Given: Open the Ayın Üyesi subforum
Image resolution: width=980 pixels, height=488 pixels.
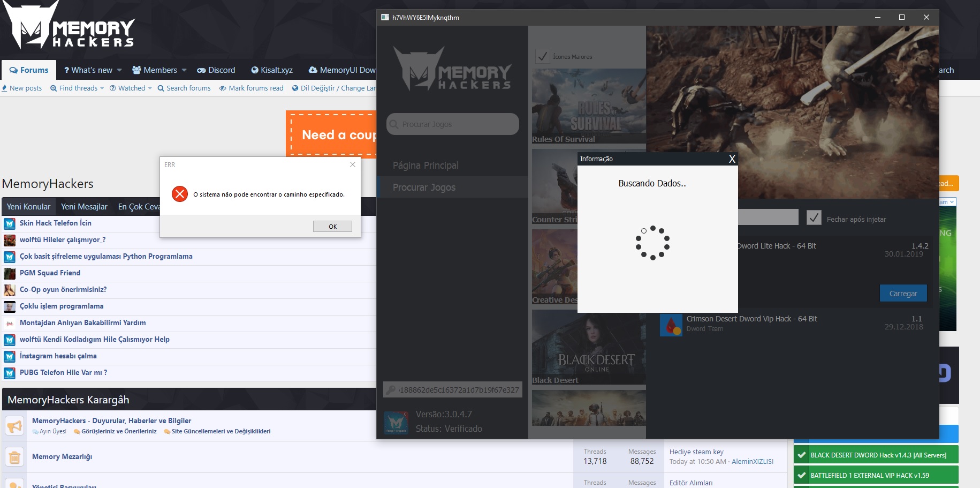Looking at the screenshot, I should pyautogui.click(x=52, y=432).
